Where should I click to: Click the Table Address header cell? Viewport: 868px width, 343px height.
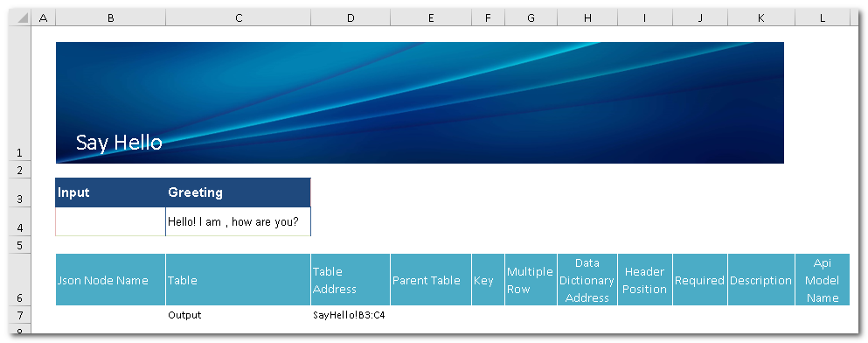351,280
